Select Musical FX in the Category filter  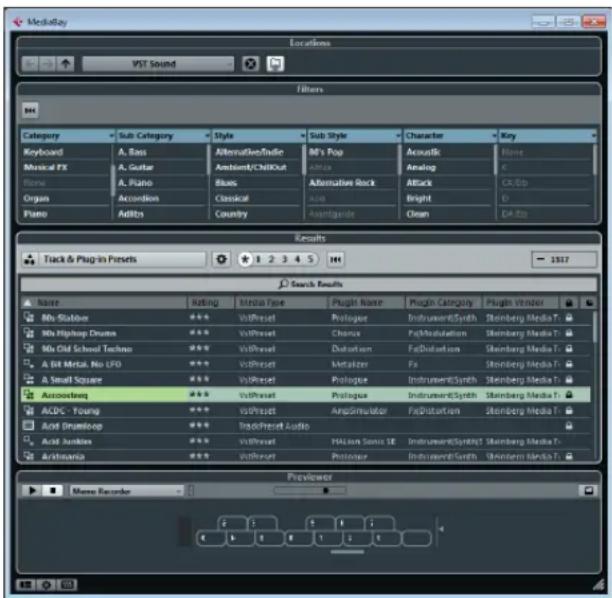[45, 167]
